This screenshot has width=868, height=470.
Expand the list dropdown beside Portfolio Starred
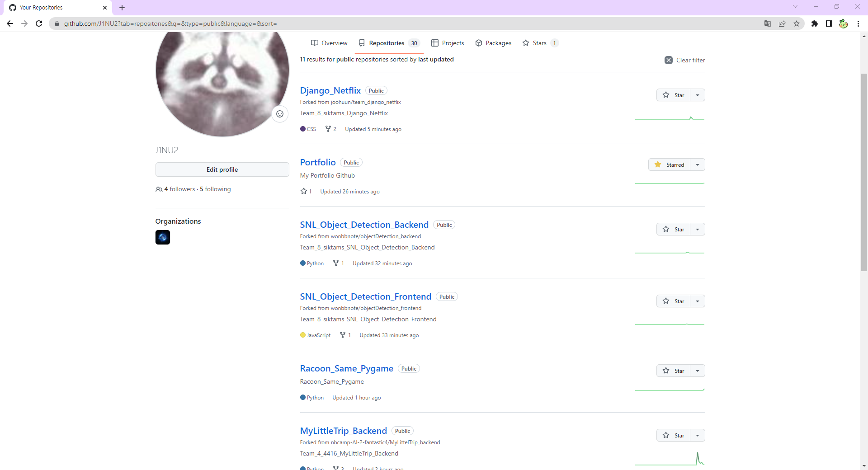click(698, 164)
